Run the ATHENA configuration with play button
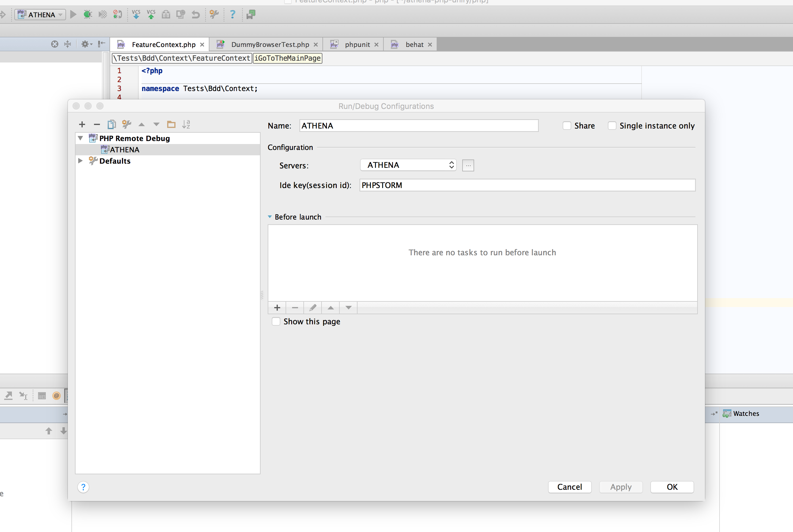This screenshot has width=793, height=532. 73,14
